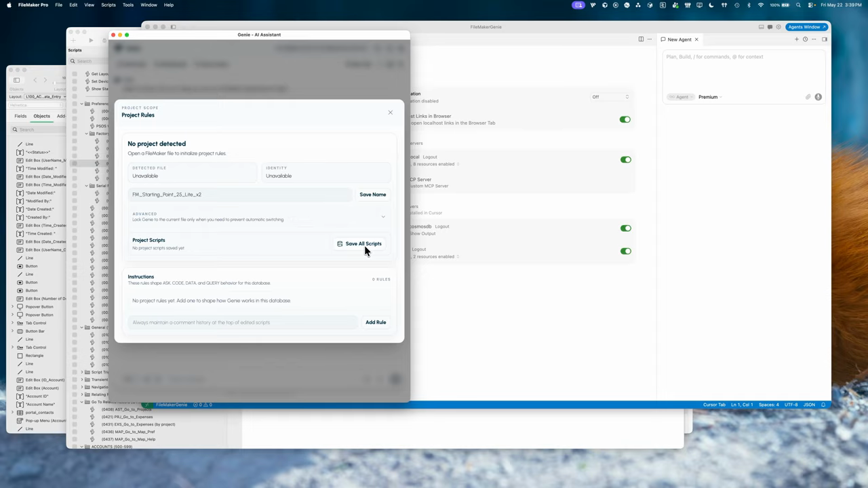Toggle the switch for the 2-resources server
This screenshot has width=868, height=488.
tap(625, 251)
